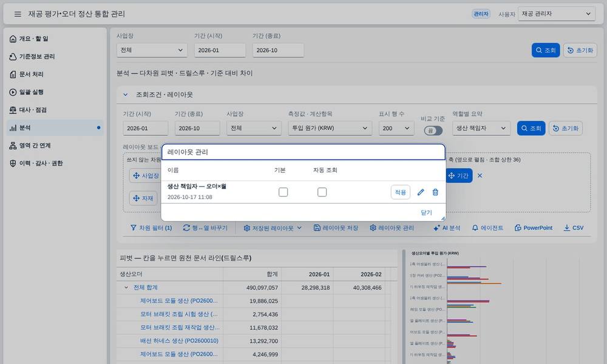The width and height of the screenshot is (607, 364).
Task: Open 모터 브래킷 조립 시험 생산 link
Action: pyautogui.click(x=179, y=314)
